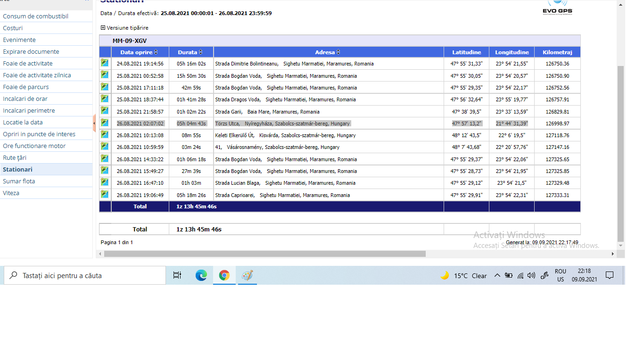The height and width of the screenshot is (362, 644).
Task: Launch Microsoft Edge from taskbar
Action: [x=201, y=276]
